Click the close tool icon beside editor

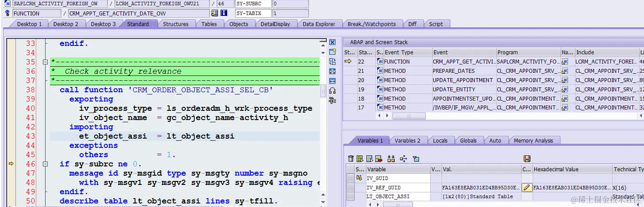click(332, 42)
